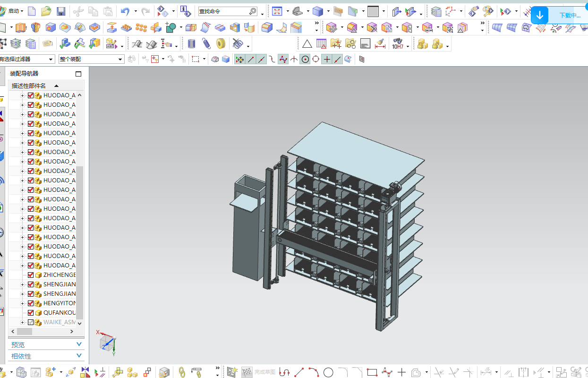588x378 pixels.
Task: Click the Move Face synchronous modeling icon
Action: tap(332, 27)
